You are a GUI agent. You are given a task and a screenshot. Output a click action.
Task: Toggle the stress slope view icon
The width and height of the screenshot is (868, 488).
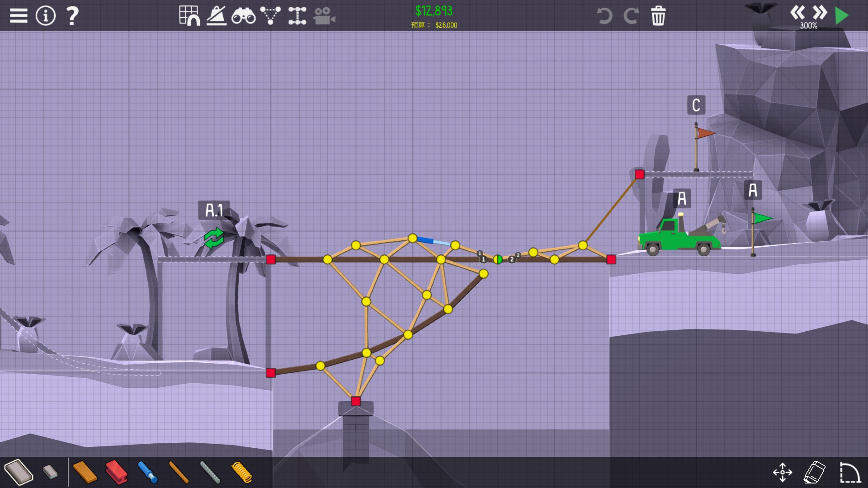click(217, 16)
